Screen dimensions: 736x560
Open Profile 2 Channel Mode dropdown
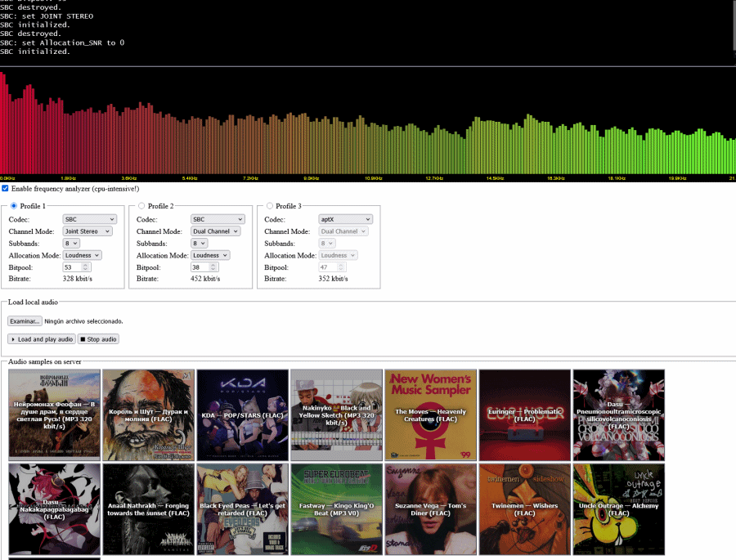coord(216,231)
